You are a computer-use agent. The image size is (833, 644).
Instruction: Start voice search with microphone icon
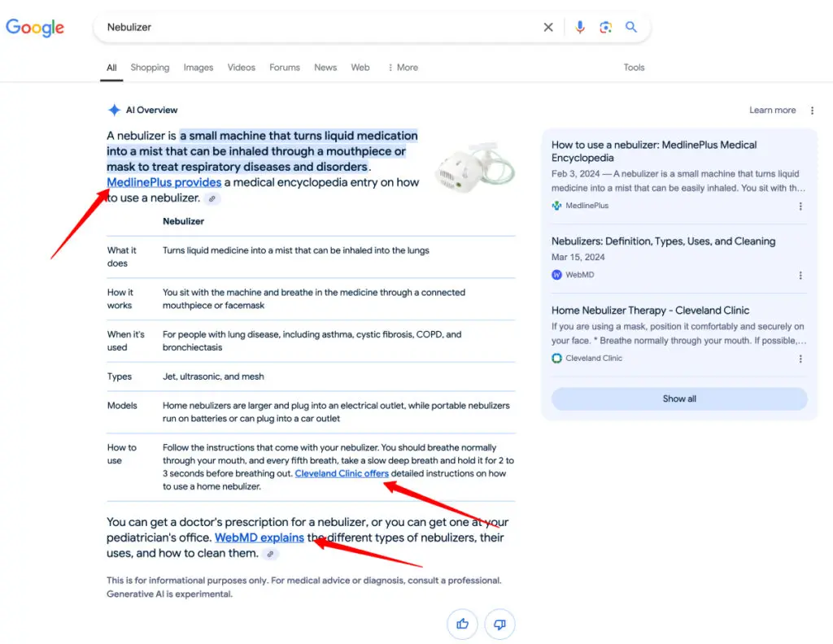point(579,27)
